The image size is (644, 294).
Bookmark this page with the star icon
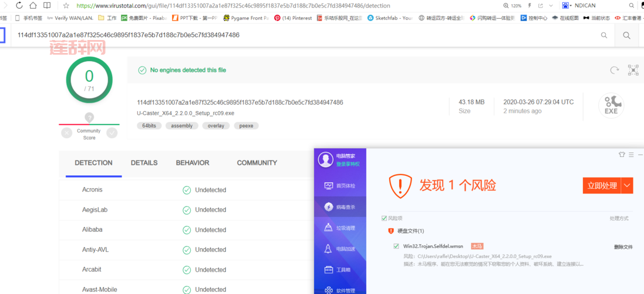(66, 6)
